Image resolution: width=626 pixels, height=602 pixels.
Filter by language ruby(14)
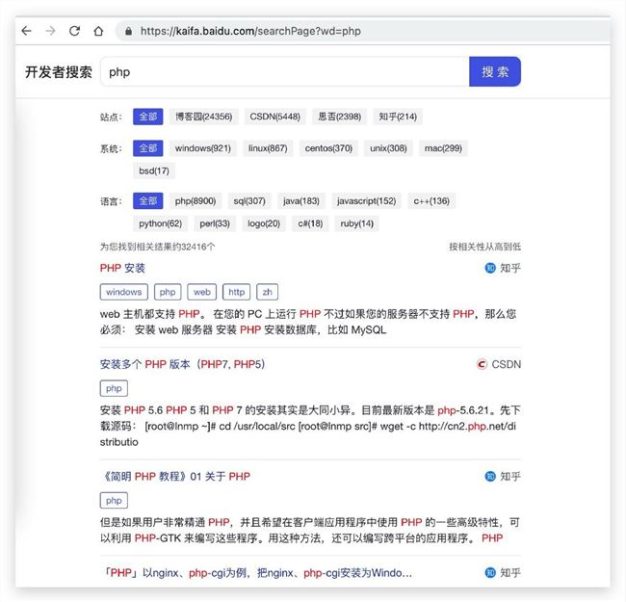(x=357, y=224)
